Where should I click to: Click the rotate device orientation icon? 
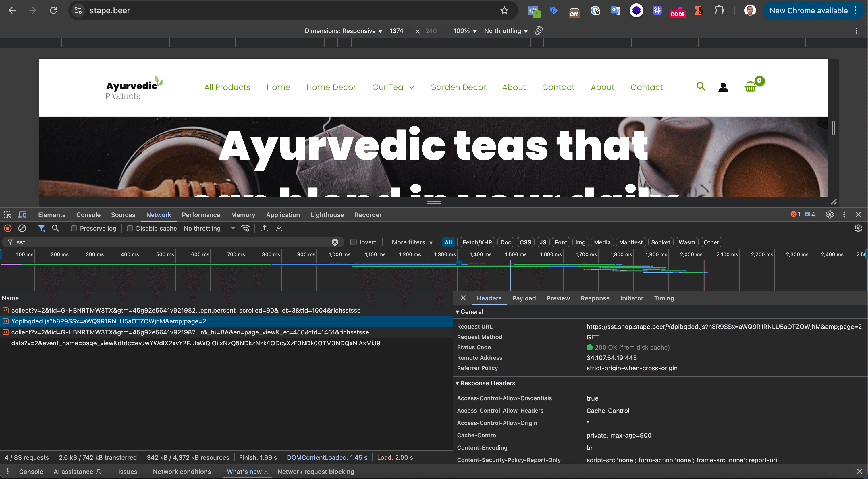(x=539, y=31)
